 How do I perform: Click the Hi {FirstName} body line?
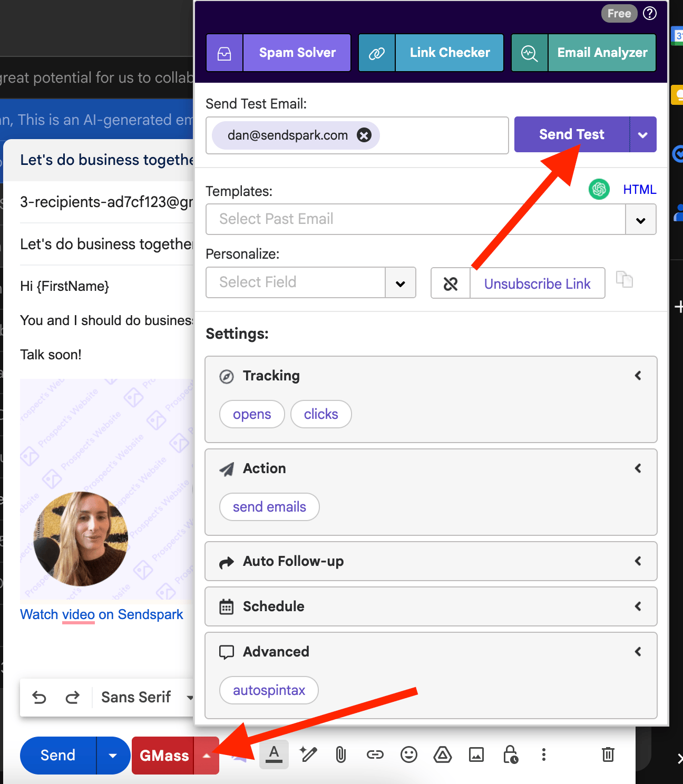(64, 286)
